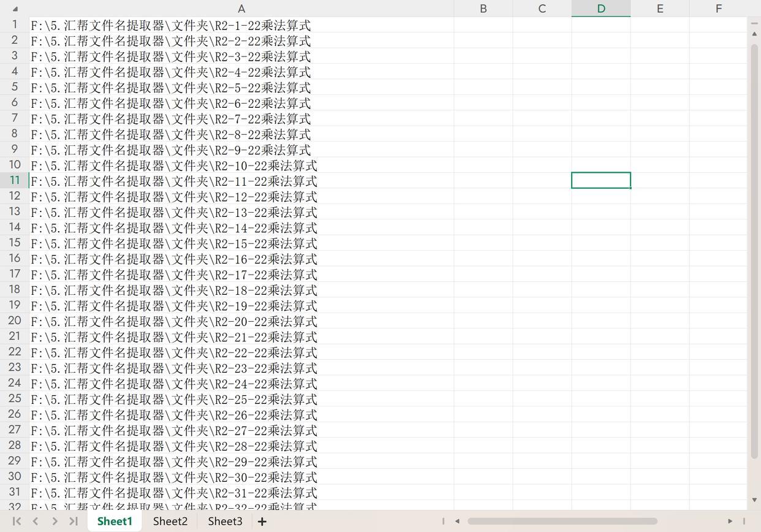
Task: Select cell with R2-24-22乘法算式 path
Action: (x=241, y=383)
